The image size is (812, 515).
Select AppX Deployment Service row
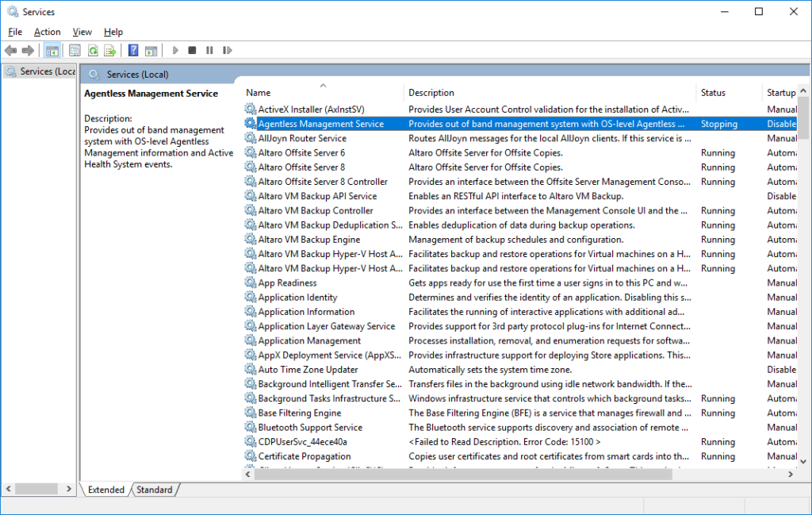click(520, 355)
